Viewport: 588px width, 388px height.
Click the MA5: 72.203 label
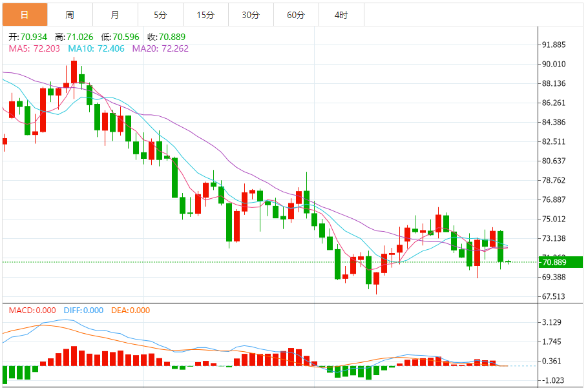point(34,48)
